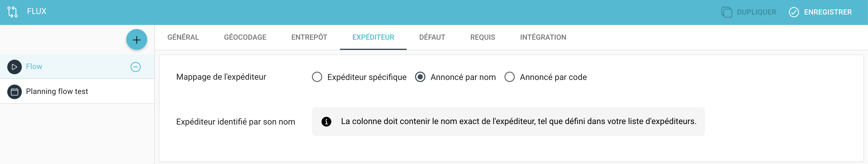The width and height of the screenshot is (868, 164).
Task: Click the Dupliquer button label
Action: point(756,12)
